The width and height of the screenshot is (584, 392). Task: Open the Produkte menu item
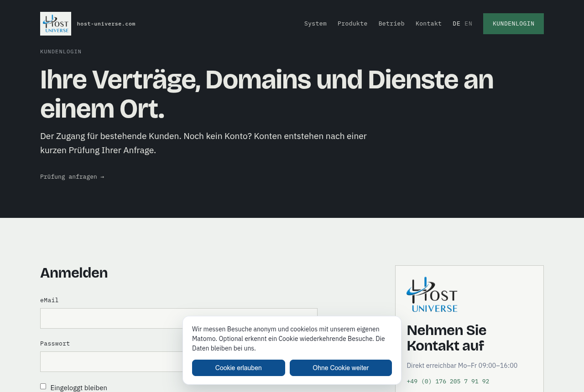click(352, 24)
